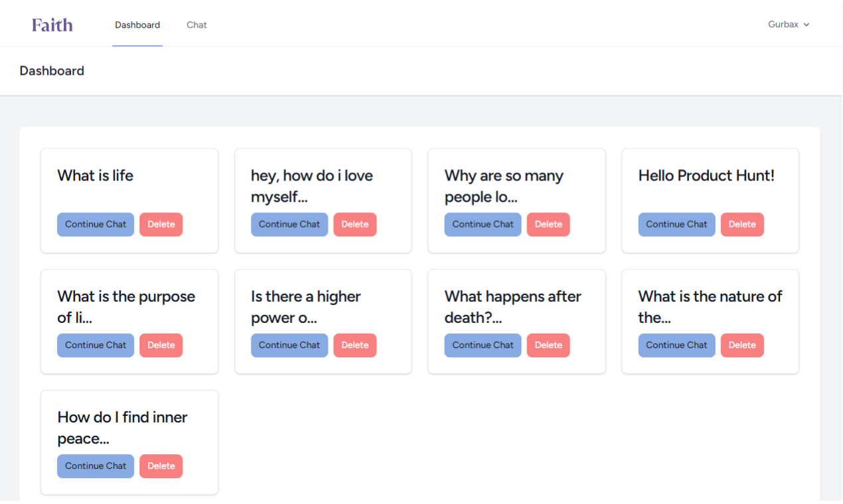The height and width of the screenshot is (504, 843).
Task: Continue the "Why are so many people" chat
Action: [483, 224]
